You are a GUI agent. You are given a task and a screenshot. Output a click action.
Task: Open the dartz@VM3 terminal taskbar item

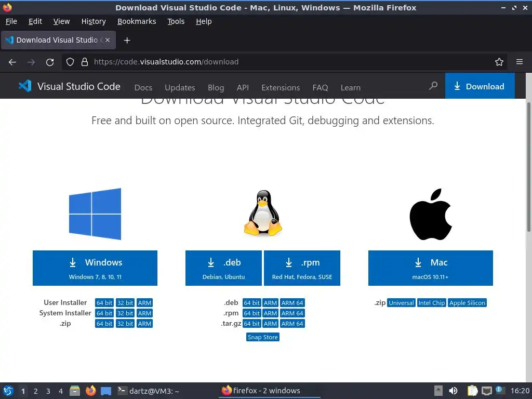148,391
